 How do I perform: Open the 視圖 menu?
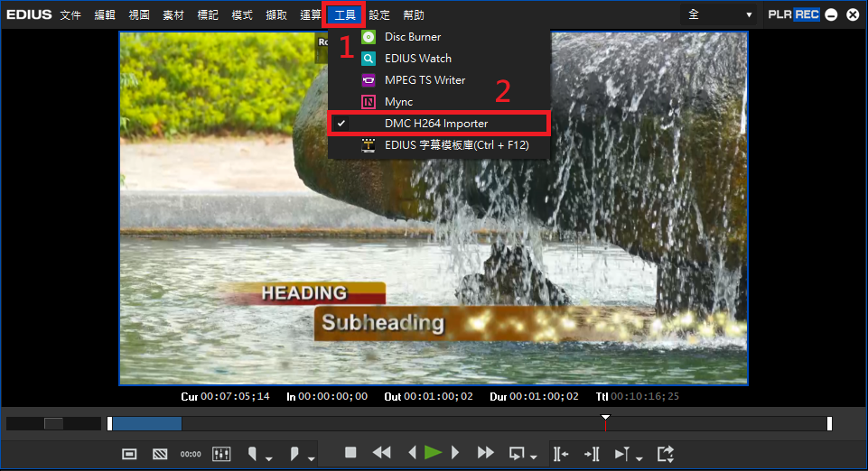click(139, 15)
